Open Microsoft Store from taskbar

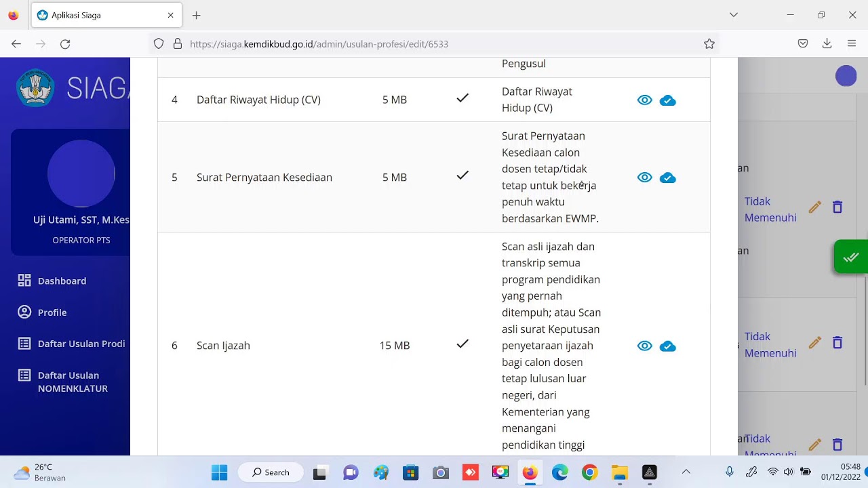click(410, 472)
